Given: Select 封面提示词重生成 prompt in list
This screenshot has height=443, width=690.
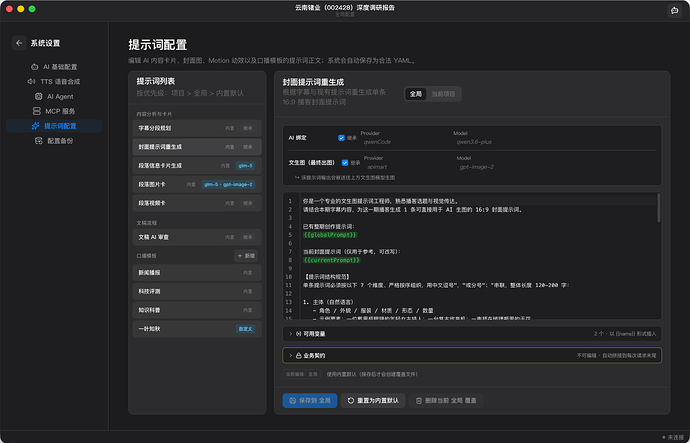Looking at the screenshot, I should [197, 147].
